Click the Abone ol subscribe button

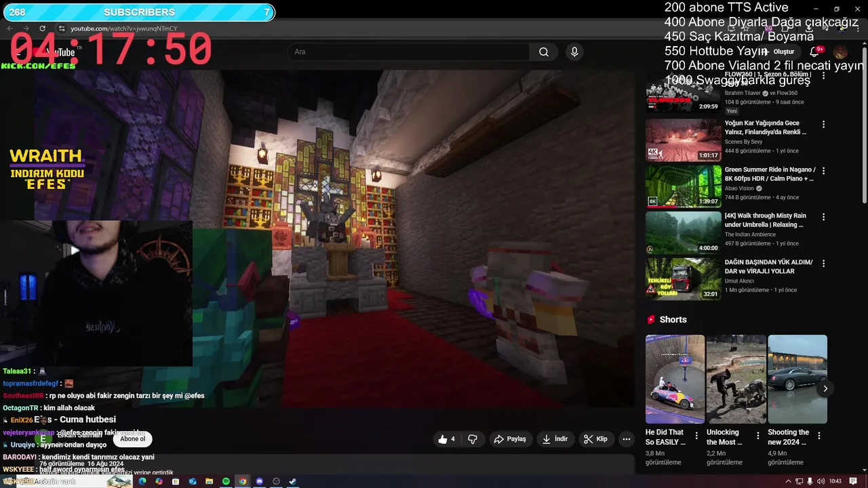pos(132,439)
